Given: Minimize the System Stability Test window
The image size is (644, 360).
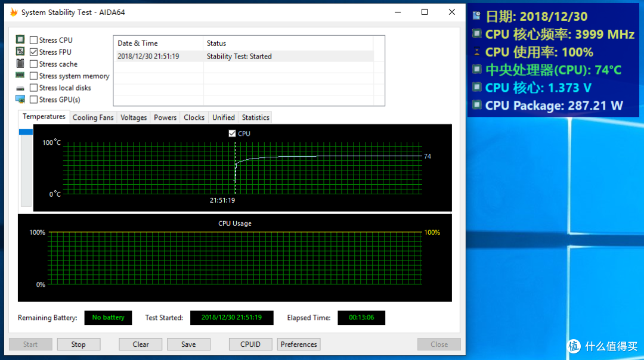Looking at the screenshot, I should tap(398, 13).
